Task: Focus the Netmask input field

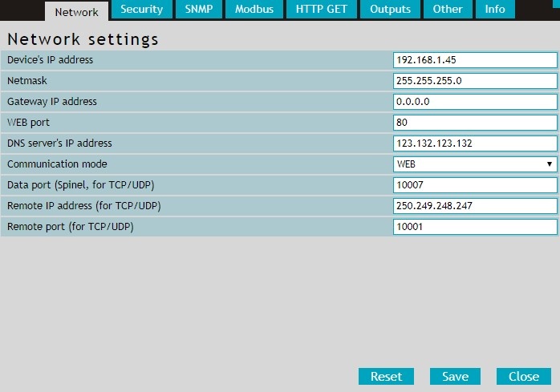Action: tap(475, 81)
